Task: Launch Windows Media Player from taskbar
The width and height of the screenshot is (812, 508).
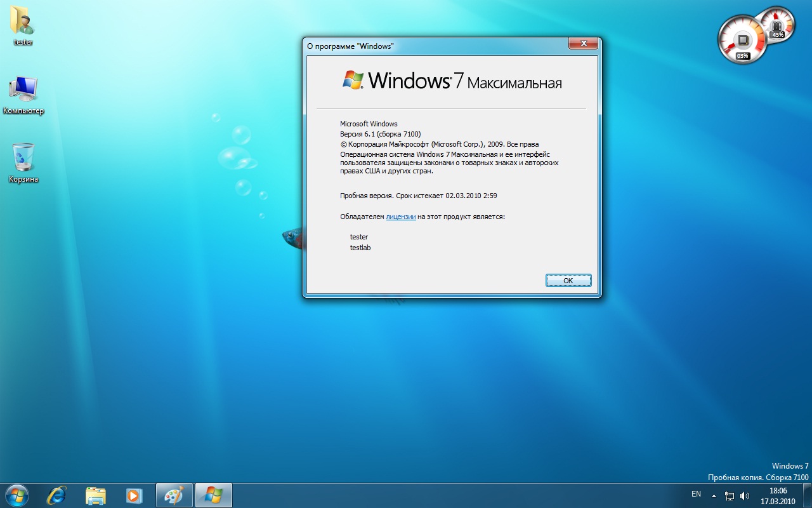Action: (x=133, y=495)
